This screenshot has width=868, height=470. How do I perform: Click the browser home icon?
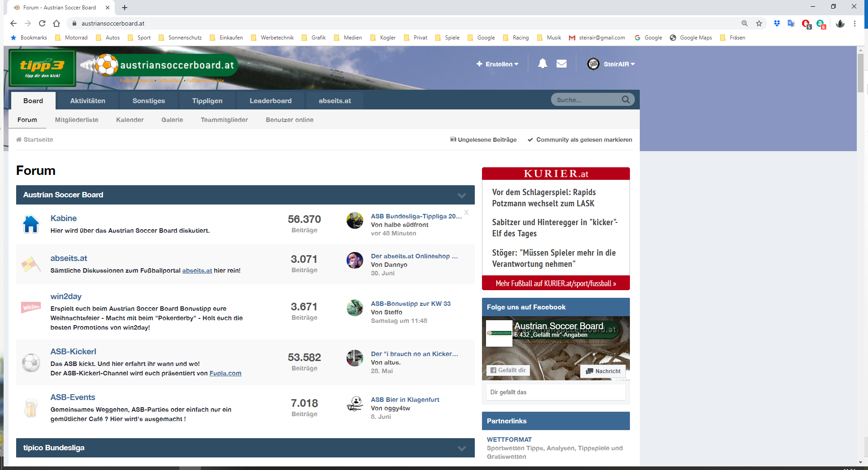point(56,23)
